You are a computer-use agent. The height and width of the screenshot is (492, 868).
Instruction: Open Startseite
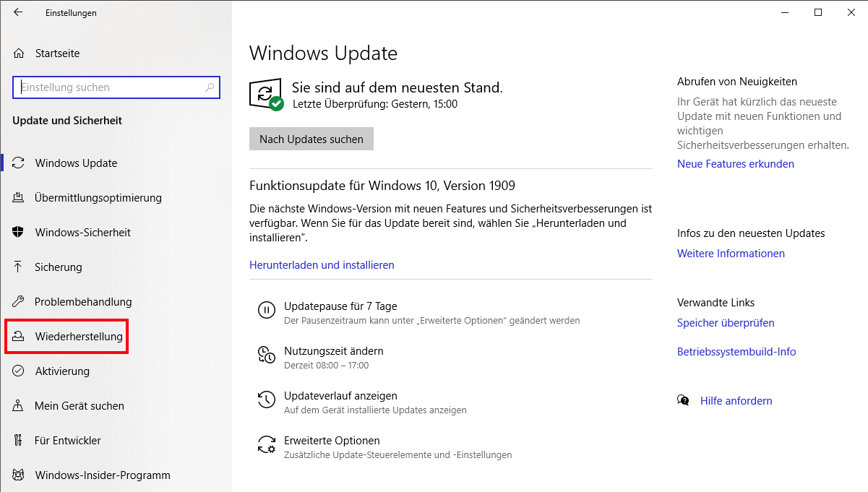57,53
